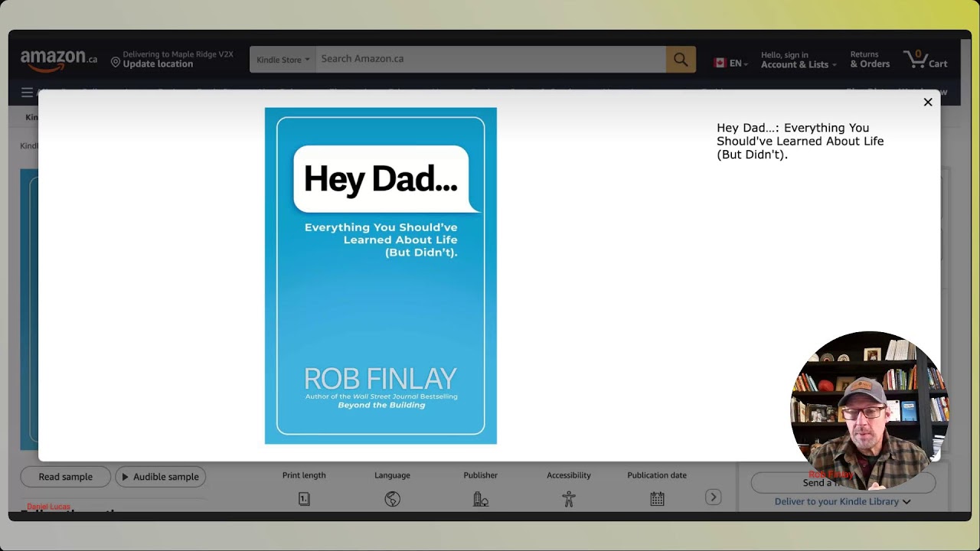Click the Print length label
The height and width of the screenshot is (551, 980).
pyautogui.click(x=304, y=475)
